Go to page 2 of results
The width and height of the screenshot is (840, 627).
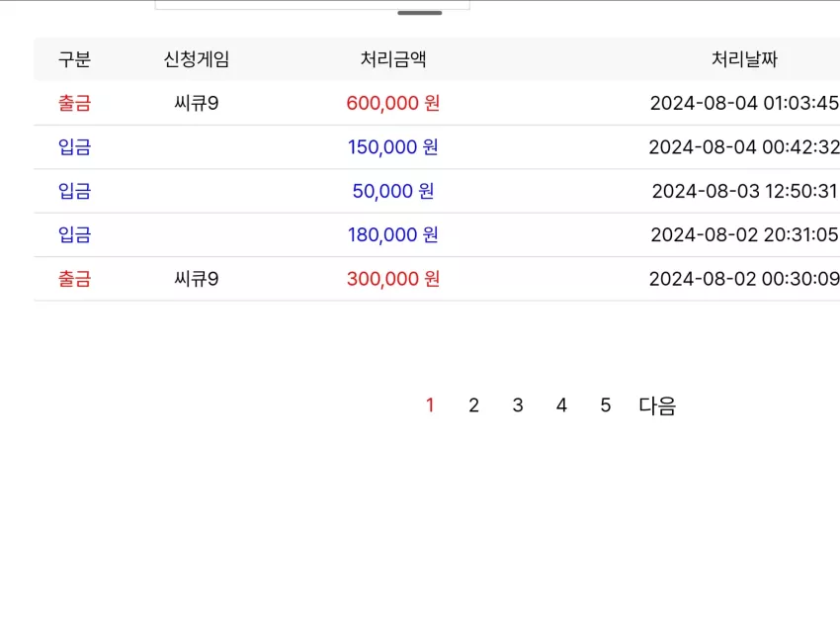[x=473, y=405]
